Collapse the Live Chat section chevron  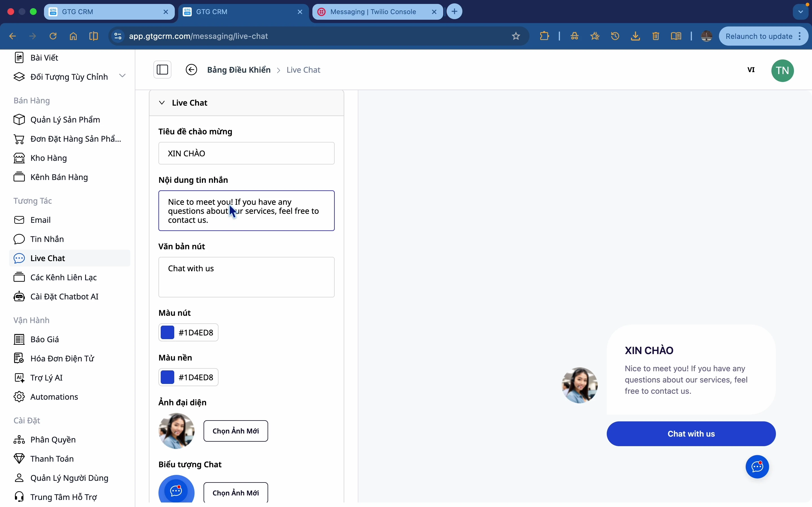pyautogui.click(x=162, y=103)
